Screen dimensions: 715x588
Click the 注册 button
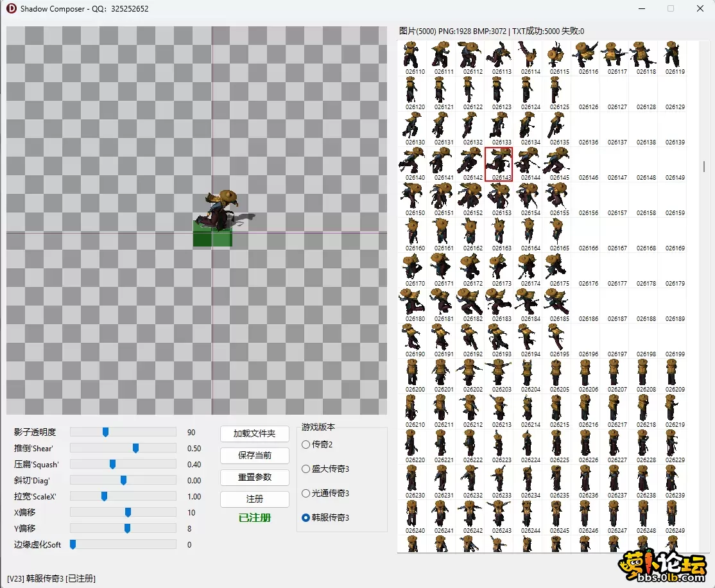[x=254, y=499]
